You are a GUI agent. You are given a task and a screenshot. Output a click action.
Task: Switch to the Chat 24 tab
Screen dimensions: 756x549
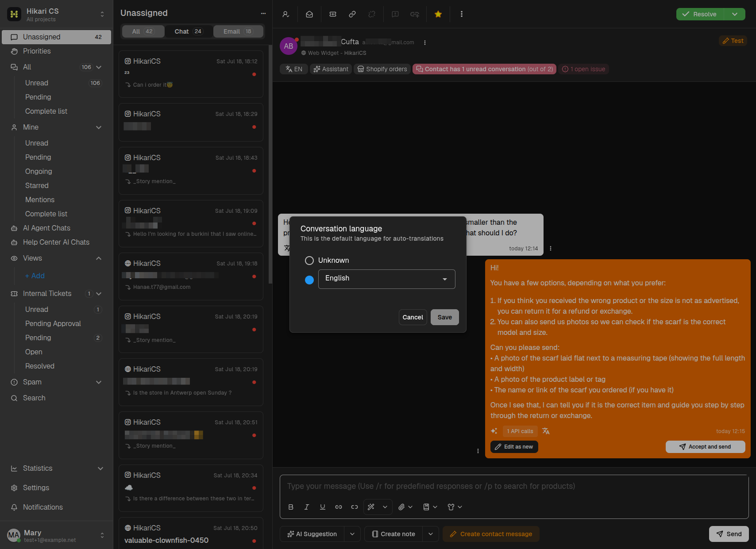[189, 31]
